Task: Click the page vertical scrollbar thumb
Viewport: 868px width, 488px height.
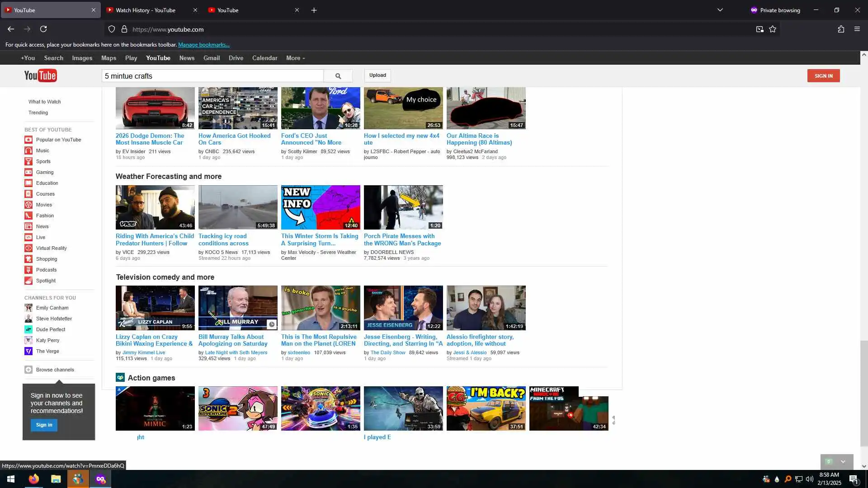Action: (x=864, y=393)
